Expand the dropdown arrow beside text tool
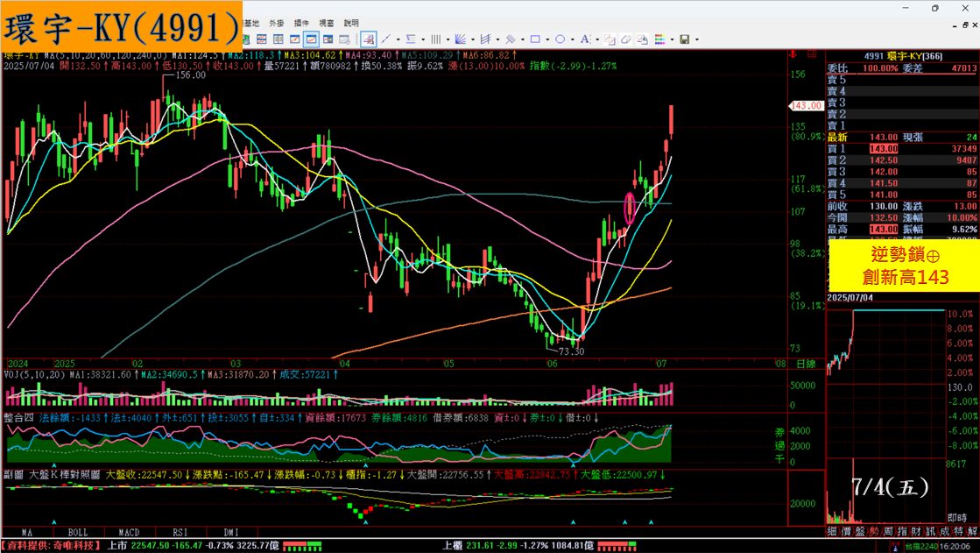This screenshot has width=980, height=553. click(597, 39)
